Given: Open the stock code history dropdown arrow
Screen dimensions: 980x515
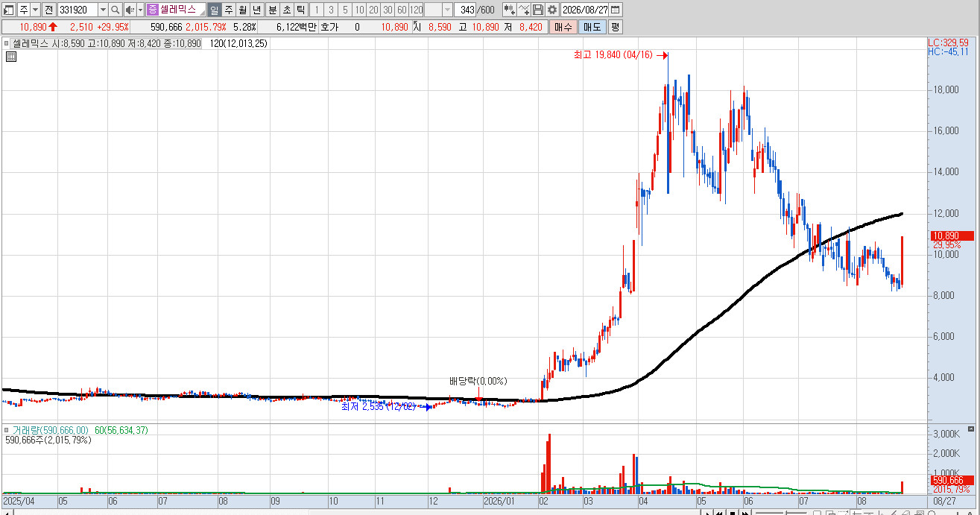Looking at the screenshot, I should pyautogui.click(x=103, y=10).
